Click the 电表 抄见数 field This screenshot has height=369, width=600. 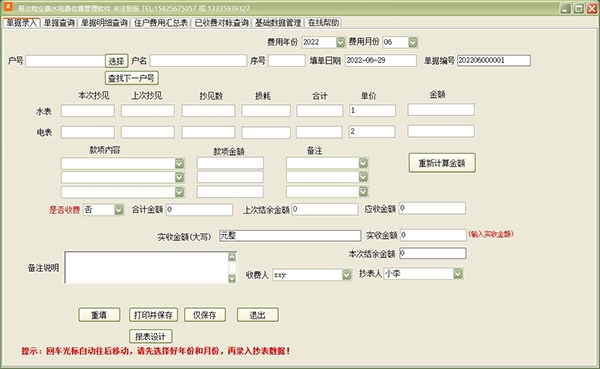pyautogui.click(x=208, y=132)
